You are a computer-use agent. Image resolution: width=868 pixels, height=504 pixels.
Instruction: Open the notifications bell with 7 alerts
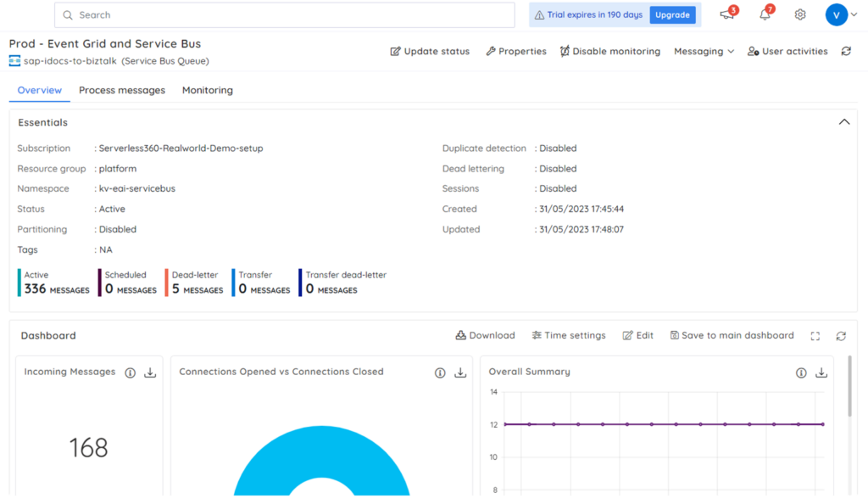pos(764,14)
